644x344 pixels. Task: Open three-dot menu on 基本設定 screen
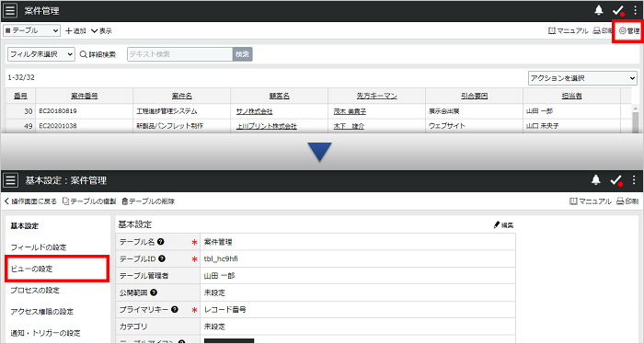(634, 179)
